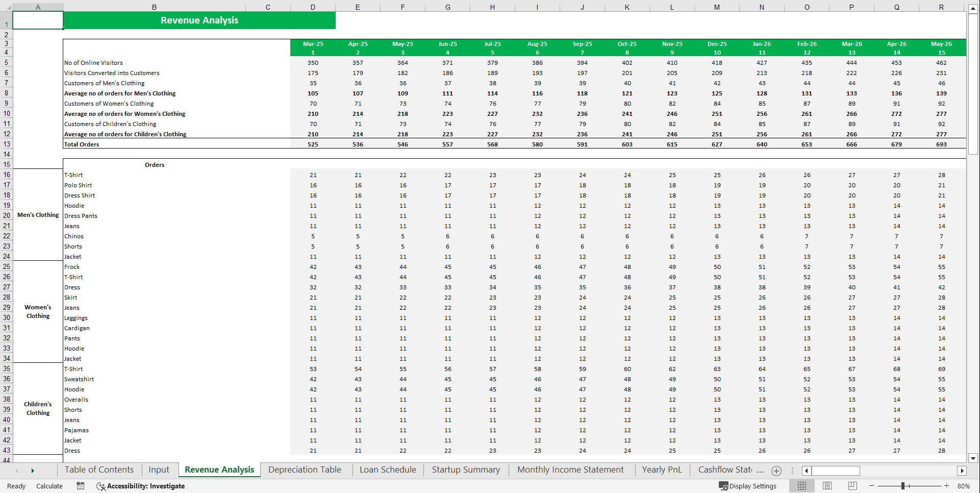Click the Accessibility: Investigate status indicator
Image resolution: width=980 pixels, height=493 pixels.
(x=140, y=486)
